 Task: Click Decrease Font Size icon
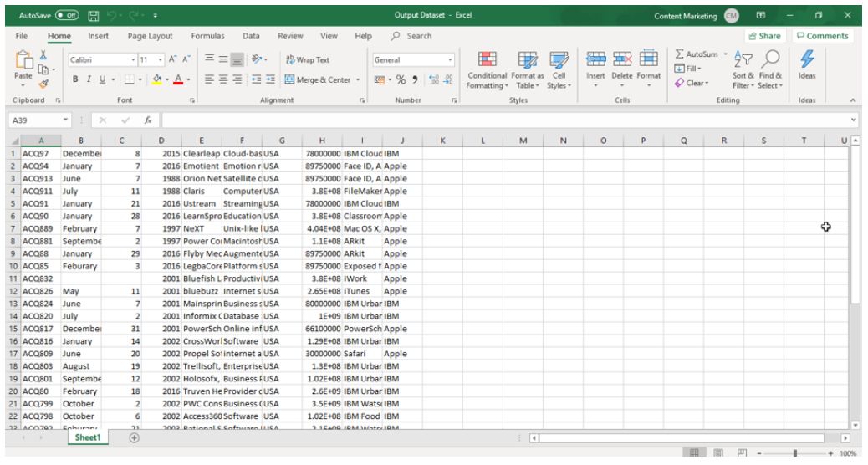pyautogui.click(x=186, y=59)
